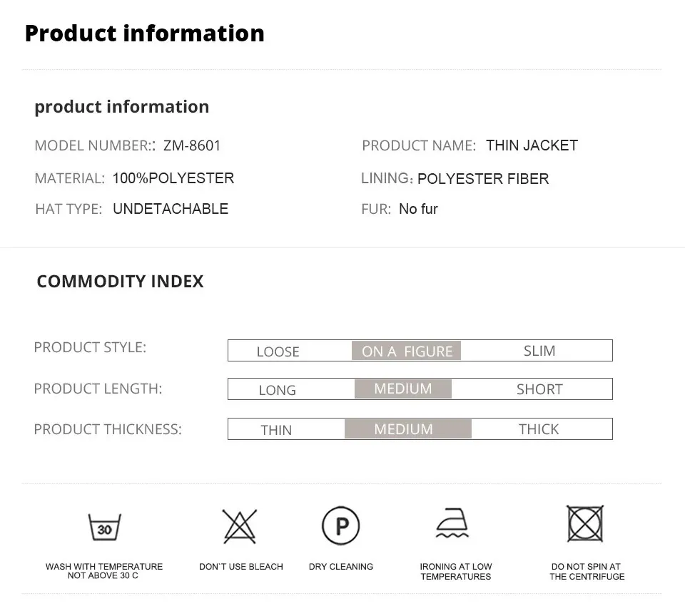Click the ZM-8601 model number

pos(192,145)
